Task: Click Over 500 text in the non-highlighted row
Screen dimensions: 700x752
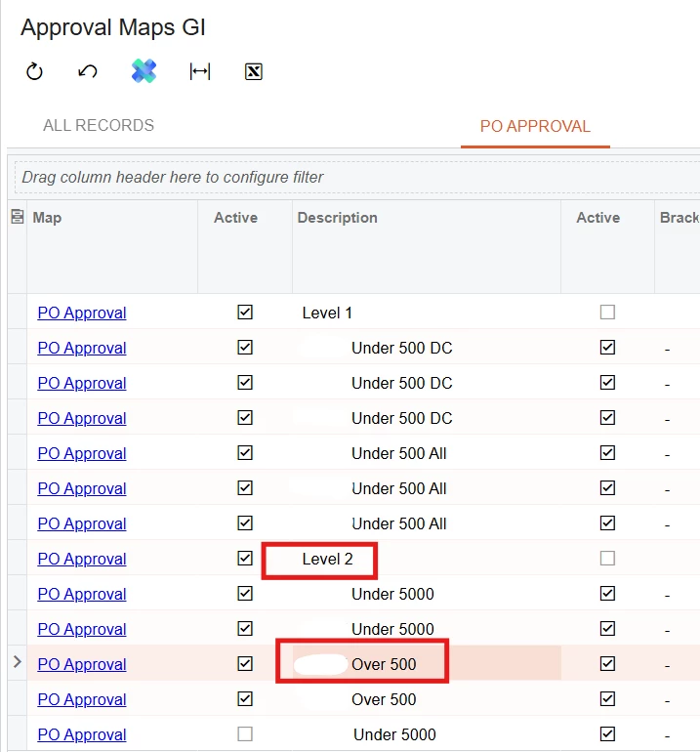Action: (x=384, y=699)
